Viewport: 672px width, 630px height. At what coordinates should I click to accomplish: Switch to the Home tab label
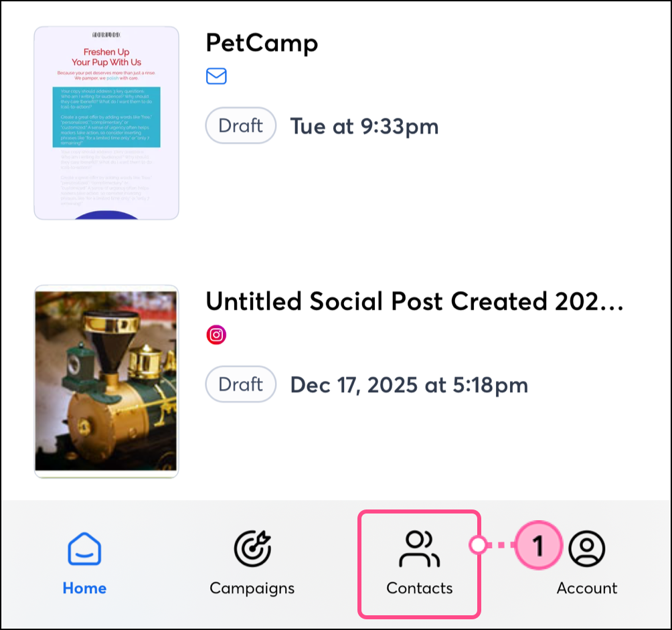(x=84, y=588)
